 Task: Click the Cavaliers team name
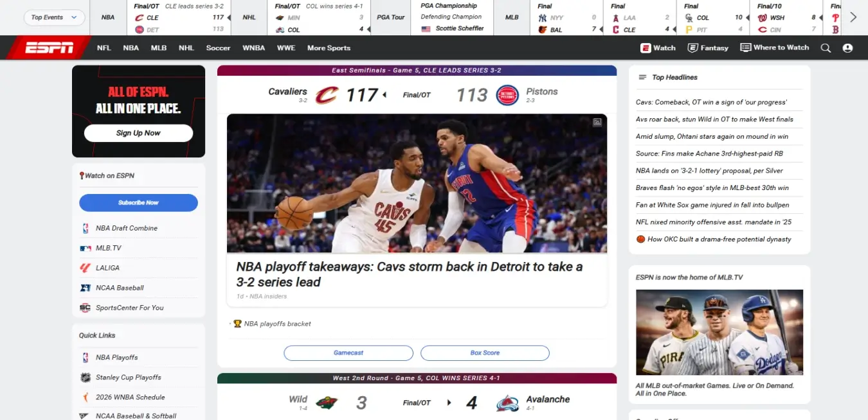coord(287,92)
